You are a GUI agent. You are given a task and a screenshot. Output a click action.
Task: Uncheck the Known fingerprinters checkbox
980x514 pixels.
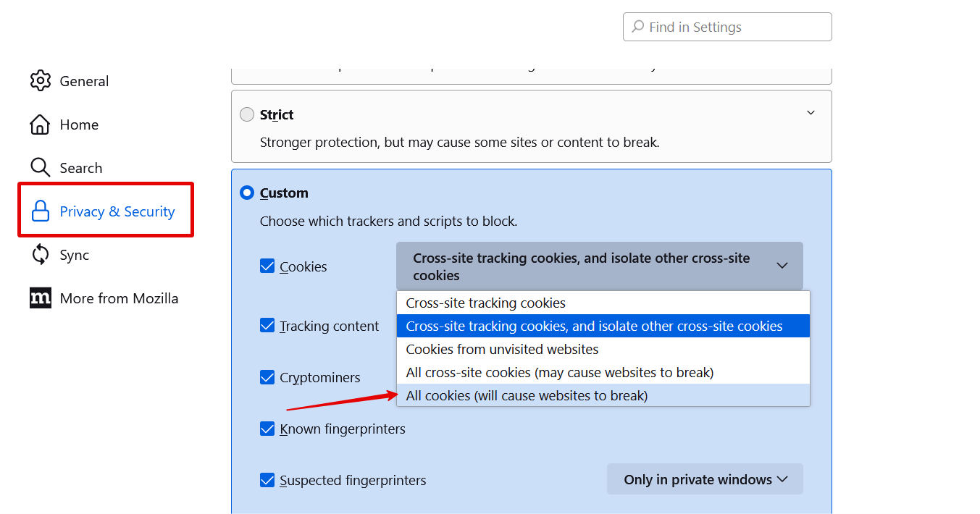click(267, 429)
